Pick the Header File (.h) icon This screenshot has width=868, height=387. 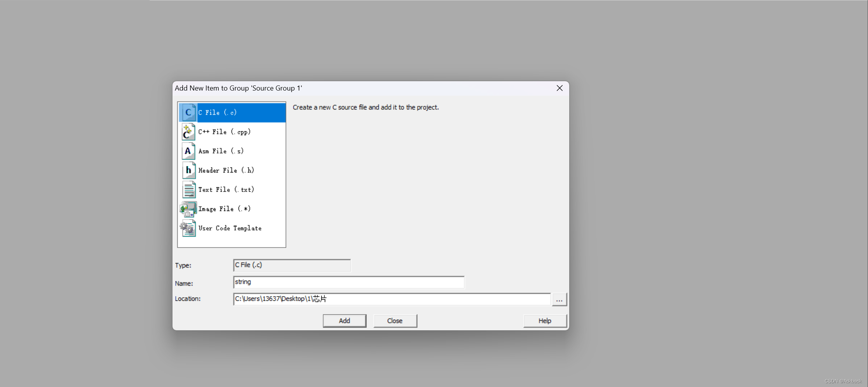click(188, 170)
